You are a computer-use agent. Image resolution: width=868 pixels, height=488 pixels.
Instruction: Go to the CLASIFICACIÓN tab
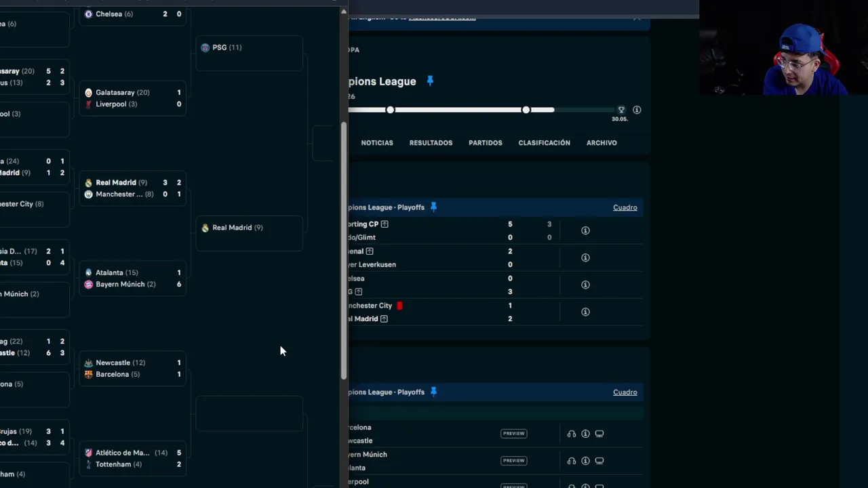[x=544, y=143]
